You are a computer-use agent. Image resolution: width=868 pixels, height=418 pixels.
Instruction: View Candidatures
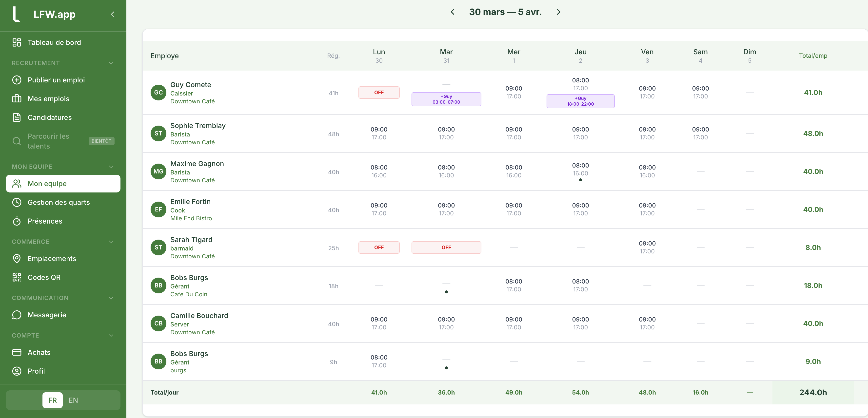pyautogui.click(x=50, y=117)
